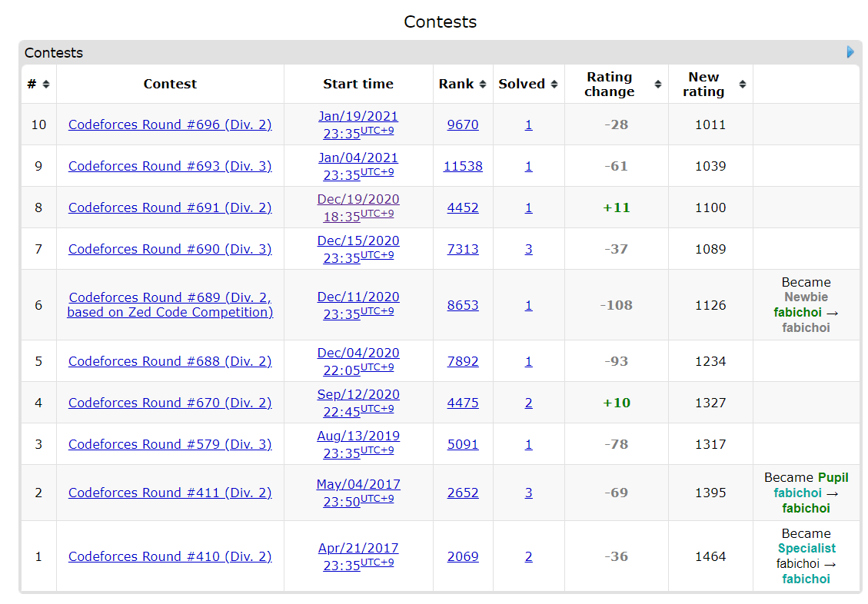Viewport: 868px width, 604px height.
Task: Open Codeforces Round #690 (Div. 3)
Action: [x=170, y=249]
